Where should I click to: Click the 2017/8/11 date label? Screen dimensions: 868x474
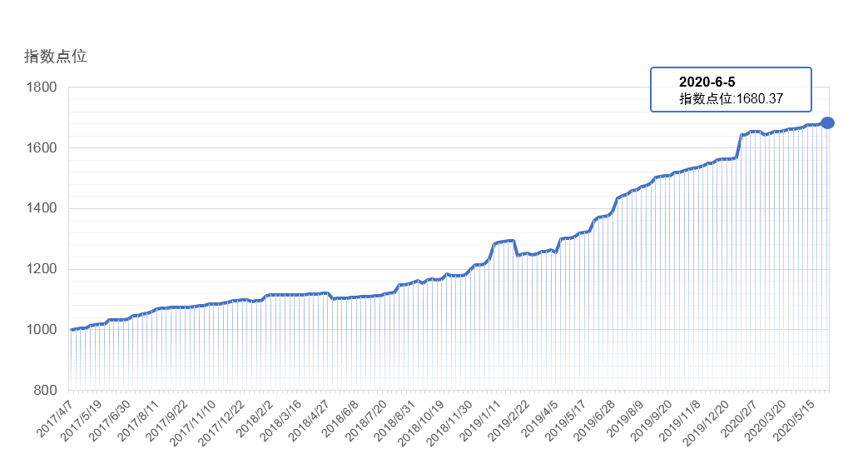pyautogui.click(x=138, y=420)
